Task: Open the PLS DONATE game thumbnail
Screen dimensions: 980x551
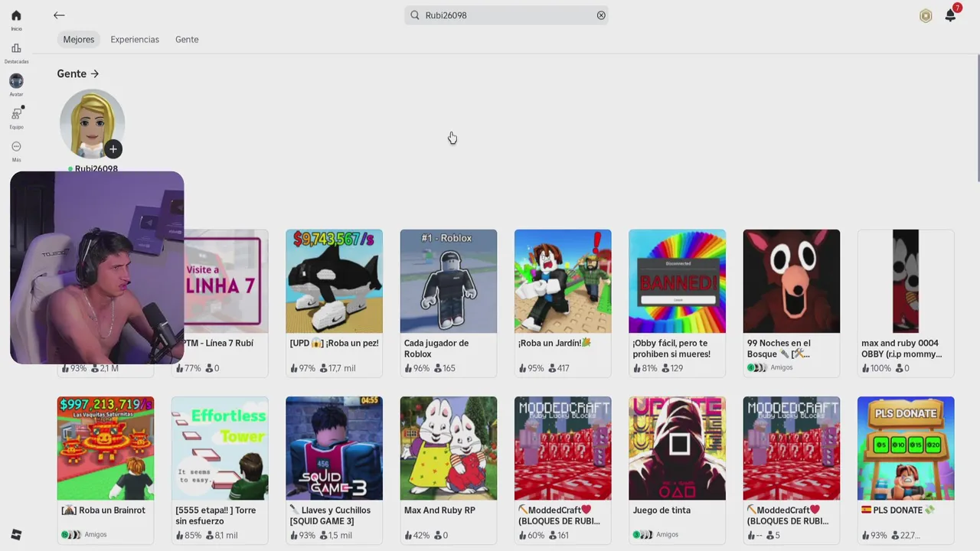Action: click(906, 448)
